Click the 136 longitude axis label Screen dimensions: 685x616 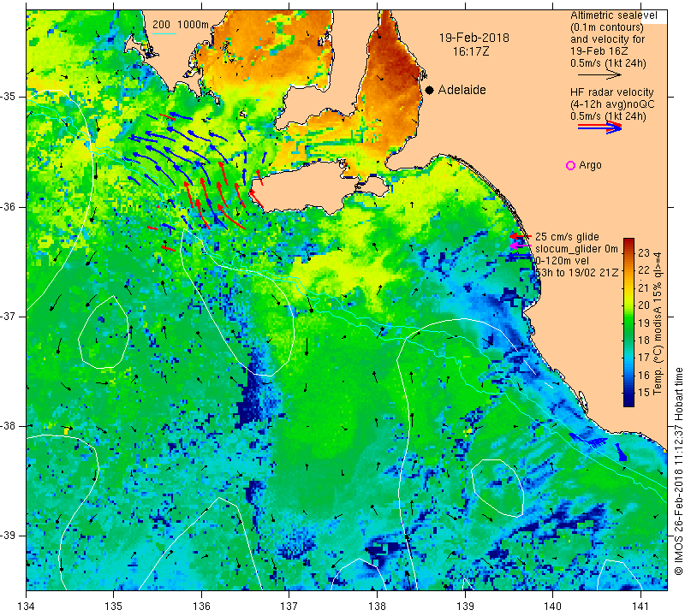click(202, 606)
